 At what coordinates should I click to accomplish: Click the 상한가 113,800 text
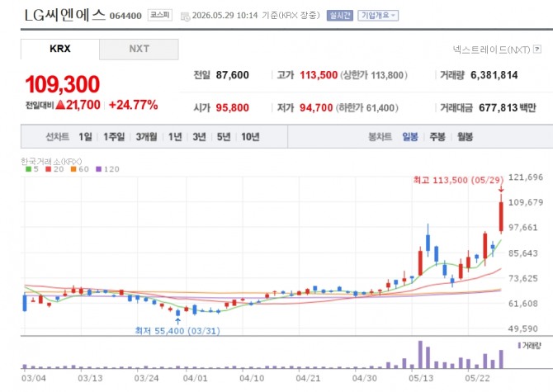[x=374, y=75]
